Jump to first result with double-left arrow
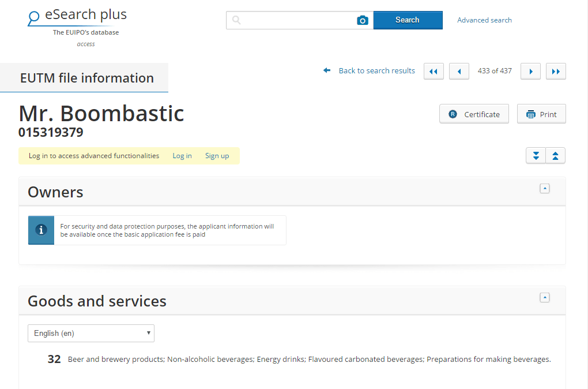The width and height of the screenshot is (588, 389). [x=434, y=72]
